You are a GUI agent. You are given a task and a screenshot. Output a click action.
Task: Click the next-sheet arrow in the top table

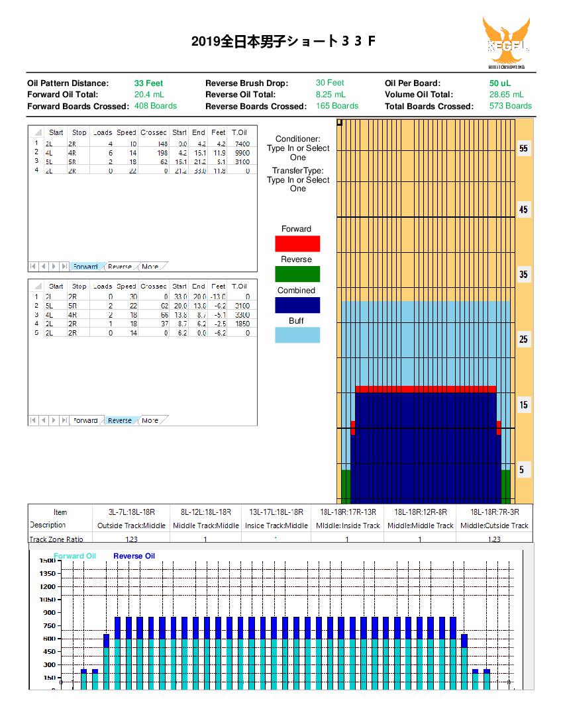coord(54,267)
